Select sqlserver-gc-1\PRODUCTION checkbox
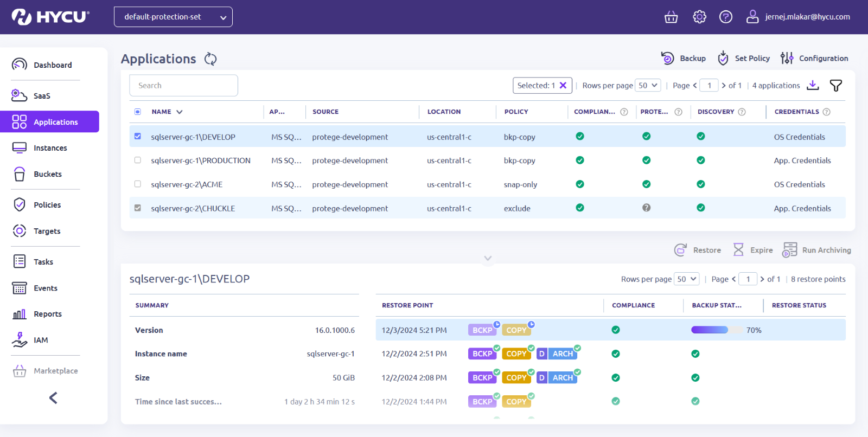Image resolution: width=868 pixels, height=437 pixels. point(138,160)
